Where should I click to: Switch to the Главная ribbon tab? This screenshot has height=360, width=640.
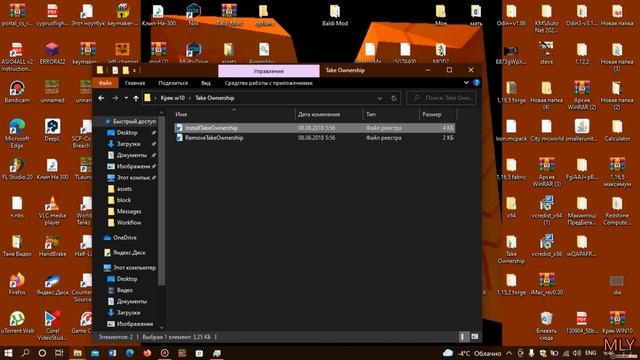(x=135, y=83)
